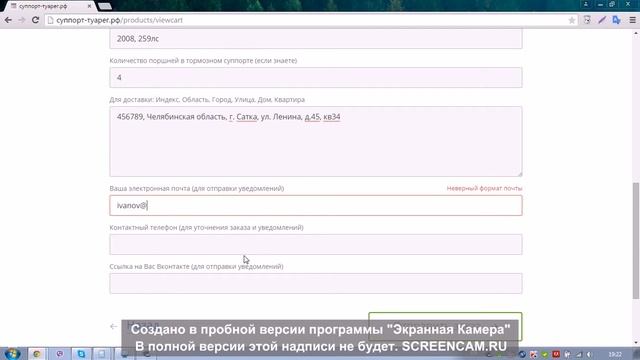The image size is (640, 360).
Task: Open Chrome user profile button
Action: 585,4
